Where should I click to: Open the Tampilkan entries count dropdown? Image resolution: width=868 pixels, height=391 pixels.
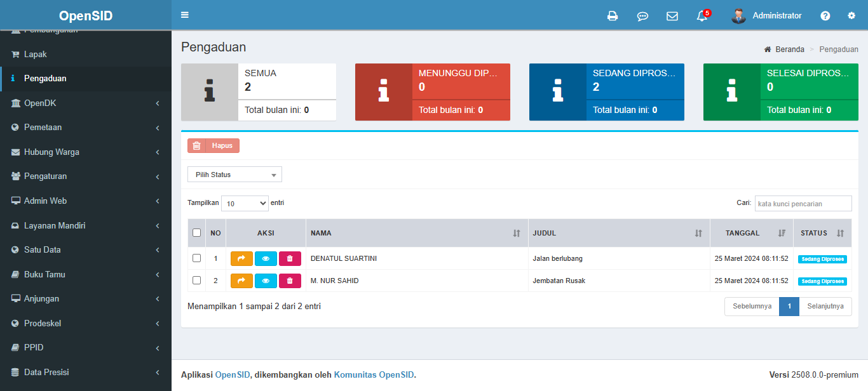point(245,204)
